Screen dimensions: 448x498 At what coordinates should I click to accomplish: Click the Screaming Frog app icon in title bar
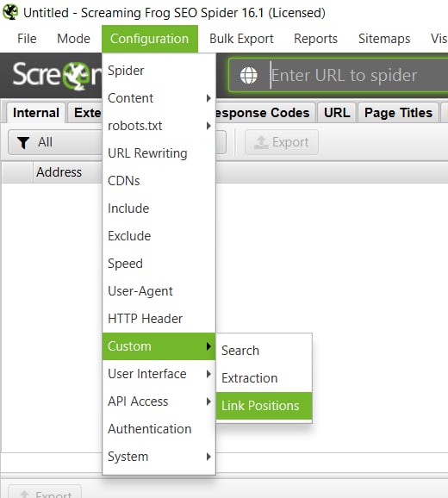pos(10,12)
